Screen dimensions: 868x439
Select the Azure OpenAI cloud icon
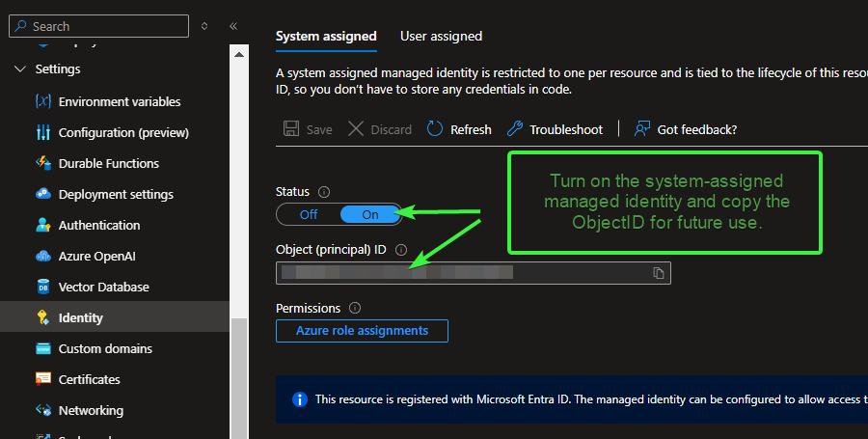(42, 256)
